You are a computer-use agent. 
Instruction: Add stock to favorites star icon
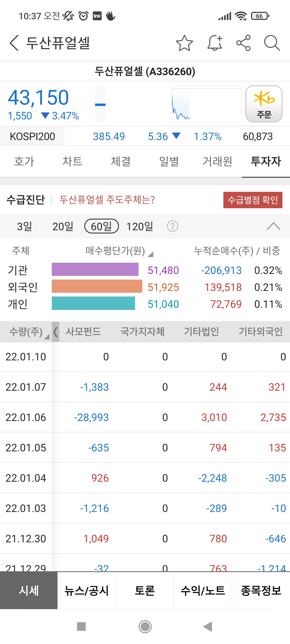pos(184,43)
